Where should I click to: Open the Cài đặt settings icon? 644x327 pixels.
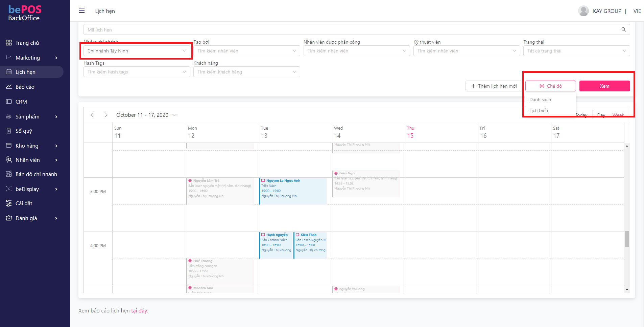click(9, 203)
